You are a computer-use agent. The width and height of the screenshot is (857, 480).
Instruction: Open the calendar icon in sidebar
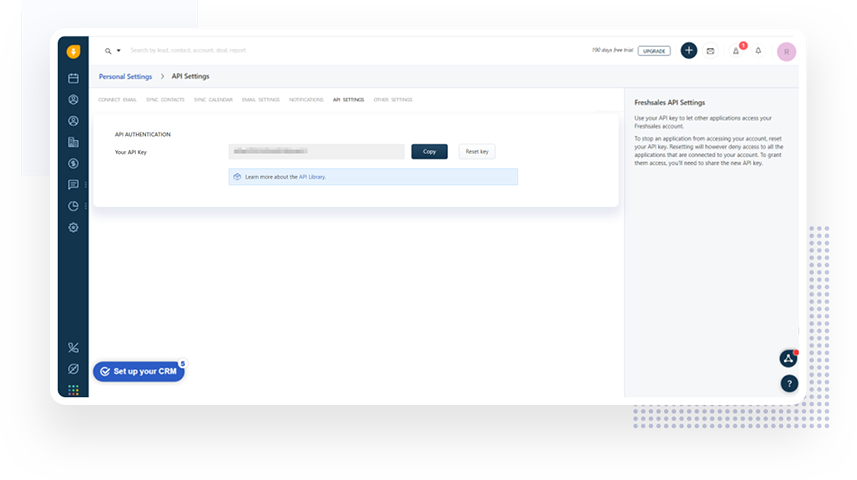coord(73,78)
